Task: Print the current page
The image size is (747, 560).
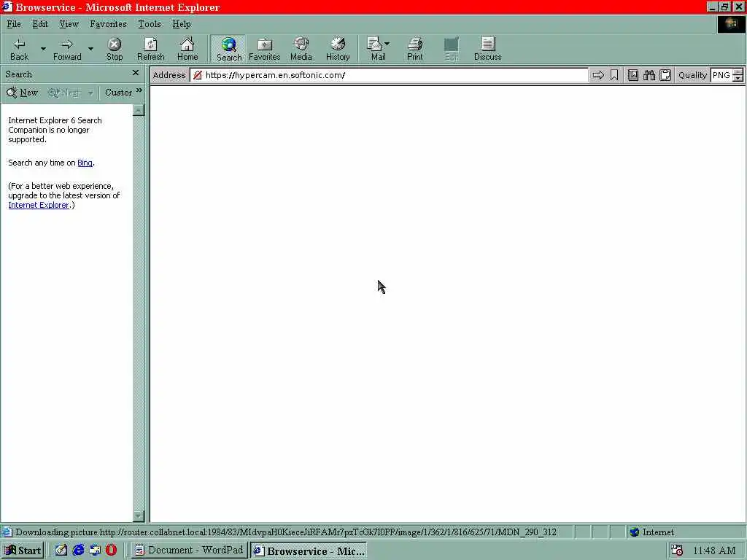Action: point(414,50)
